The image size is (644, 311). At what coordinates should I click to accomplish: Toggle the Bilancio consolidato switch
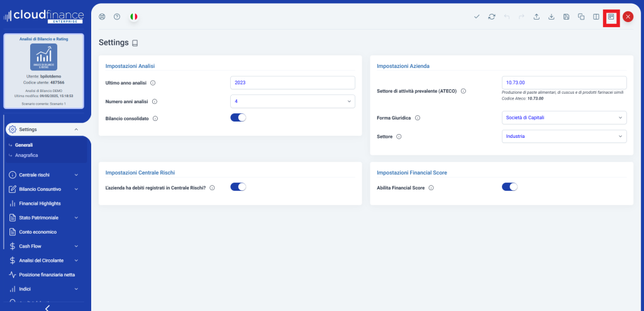tap(238, 118)
